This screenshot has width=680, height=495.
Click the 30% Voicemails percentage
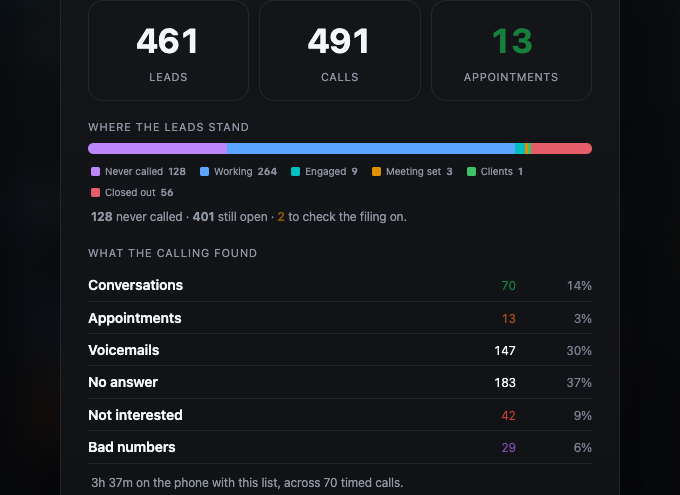point(579,351)
